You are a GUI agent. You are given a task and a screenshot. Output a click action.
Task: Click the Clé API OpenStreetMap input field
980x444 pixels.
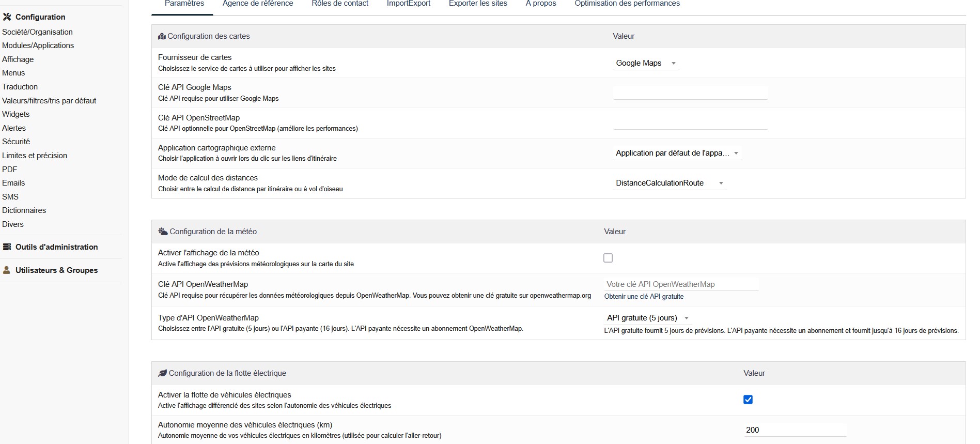690,123
